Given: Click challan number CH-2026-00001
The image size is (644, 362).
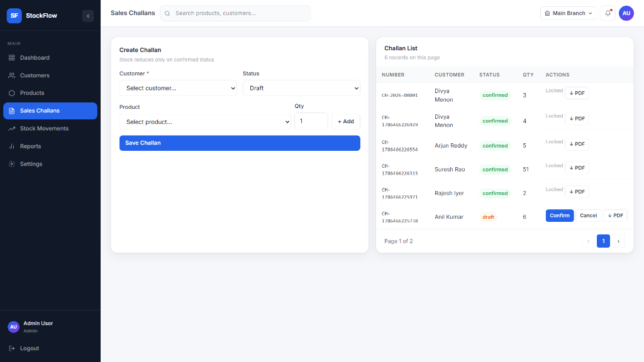Looking at the screenshot, I should [399, 96].
